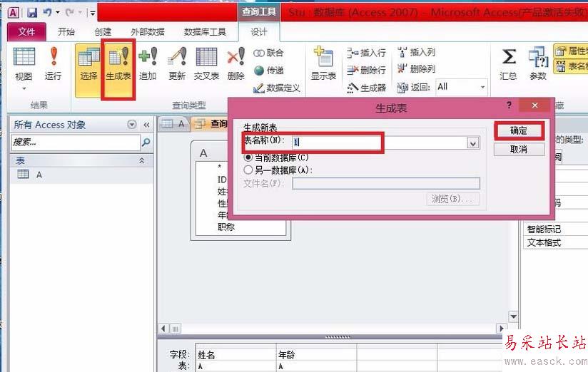Viewport: 588px width, 372px height.
Task: Select the Union (联合) query option
Action: (x=268, y=53)
